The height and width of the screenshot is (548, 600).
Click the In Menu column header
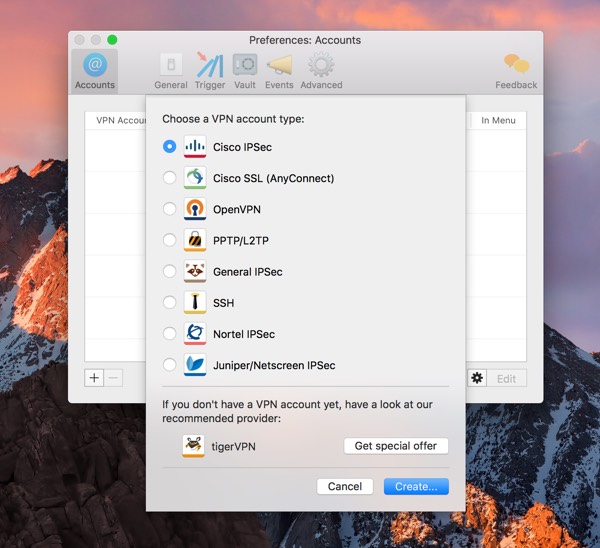point(498,120)
